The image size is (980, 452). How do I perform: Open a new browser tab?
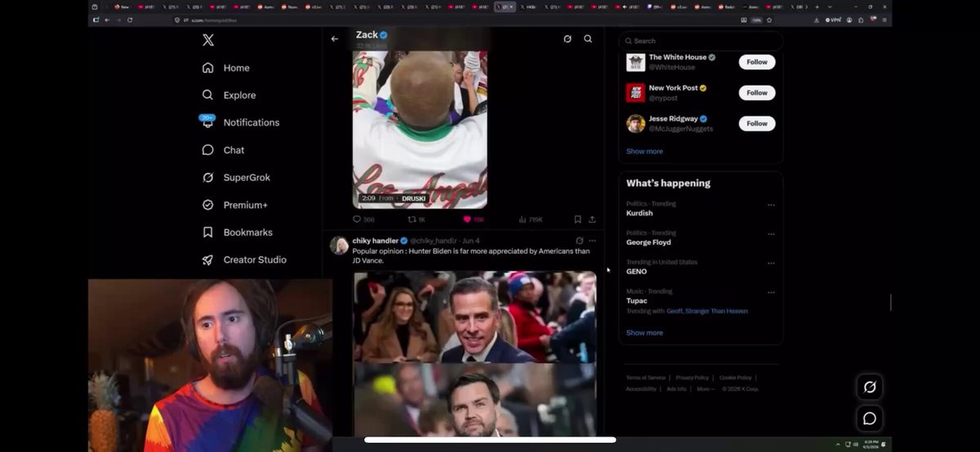[x=817, y=7]
